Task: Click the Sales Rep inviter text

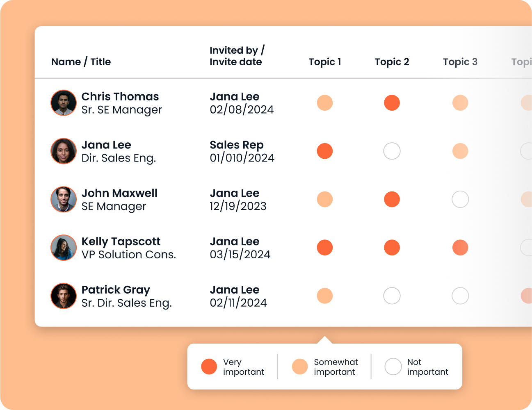Action: (x=237, y=145)
